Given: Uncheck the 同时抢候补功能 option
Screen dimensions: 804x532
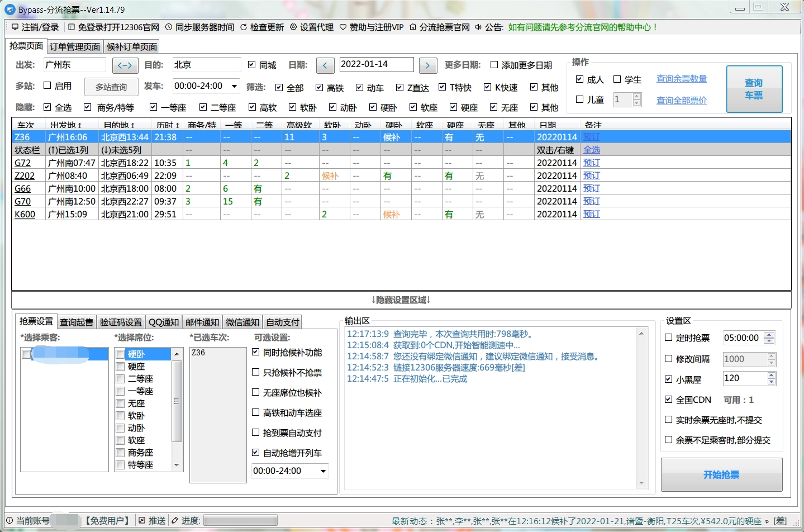Looking at the screenshot, I should click(x=255, y=353).
